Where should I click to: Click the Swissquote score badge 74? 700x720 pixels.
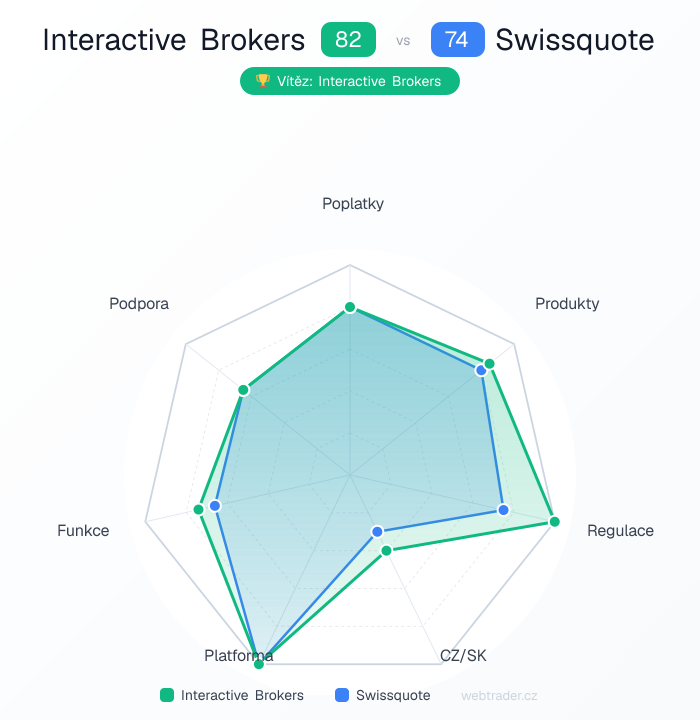[x=457, y=40]
